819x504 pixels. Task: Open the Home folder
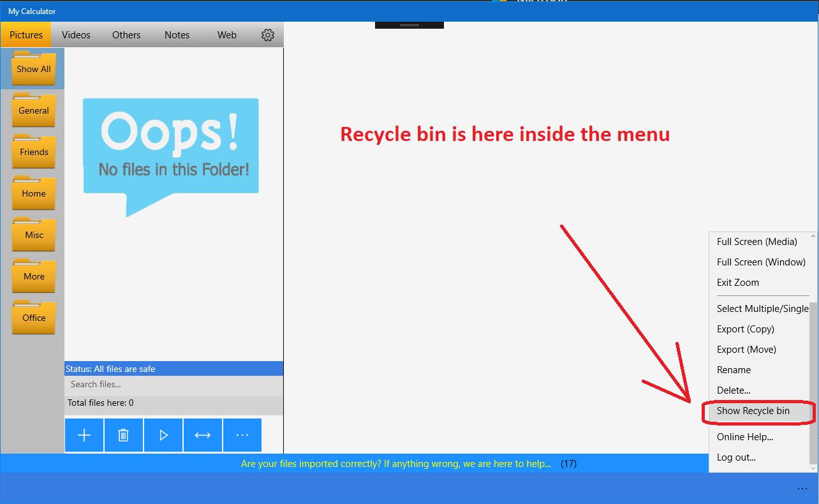tap(33, 193)
